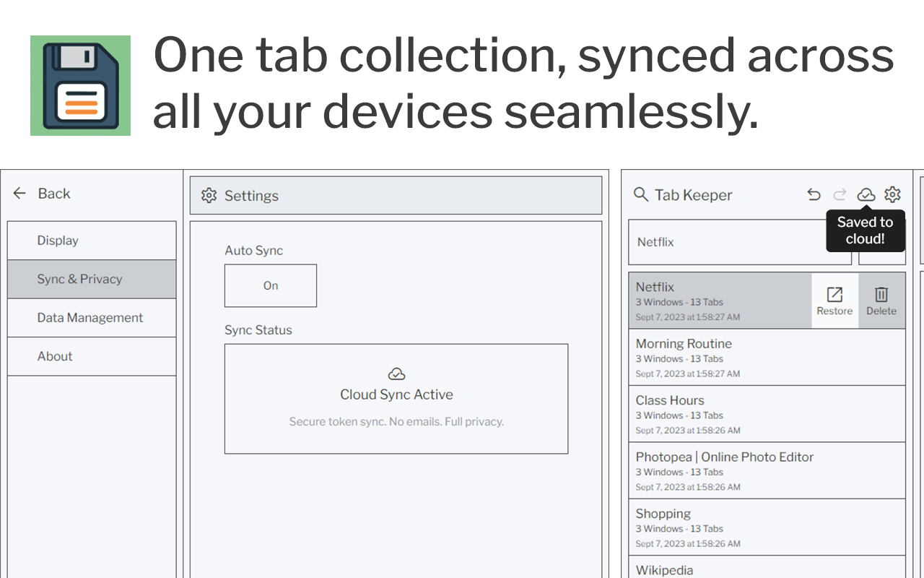Click the undo arrow icon

pos(814,194)
